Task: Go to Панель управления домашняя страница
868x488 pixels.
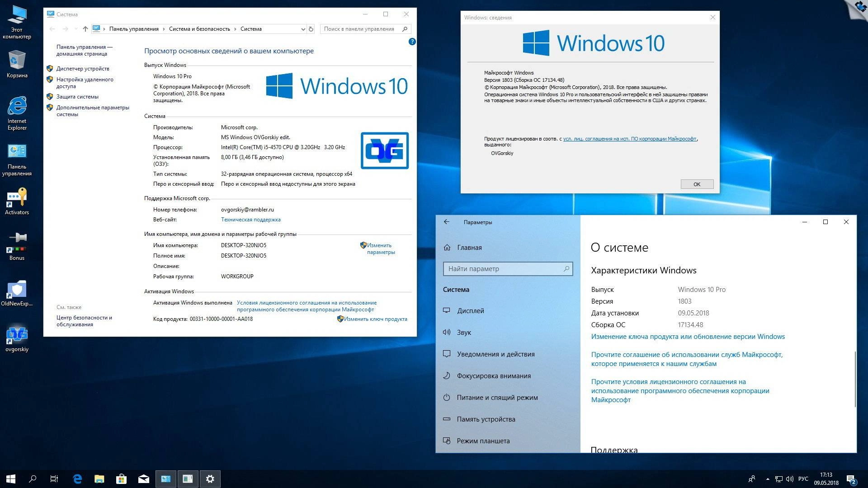Action: click(x=84, y=50)
